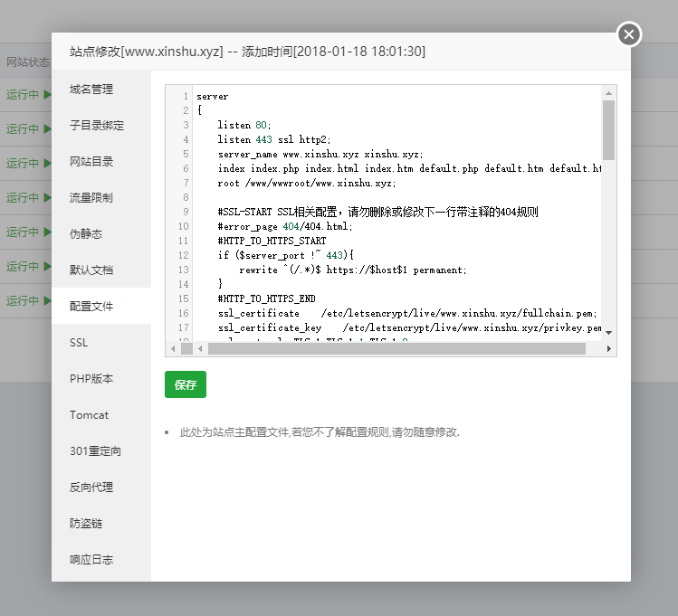
Task: Click the ssl_certificate fullchain.pem line
Action: (x=407, y=313)
